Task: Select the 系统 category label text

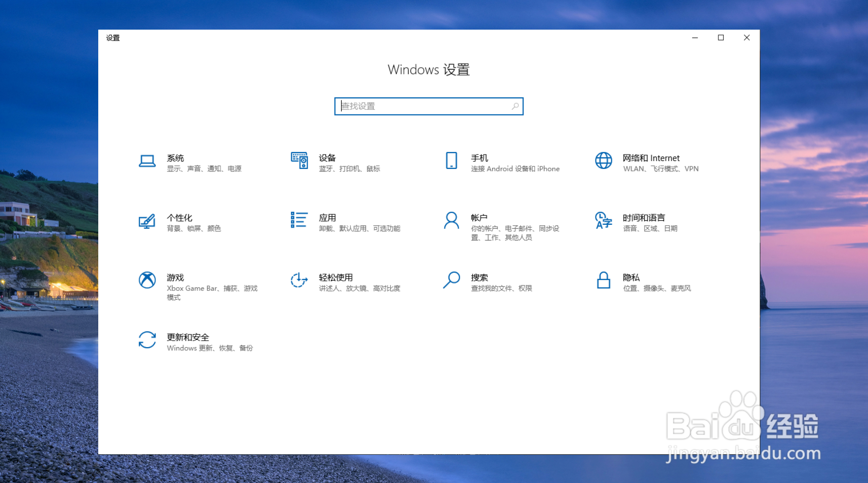Action: click(176, 158)
